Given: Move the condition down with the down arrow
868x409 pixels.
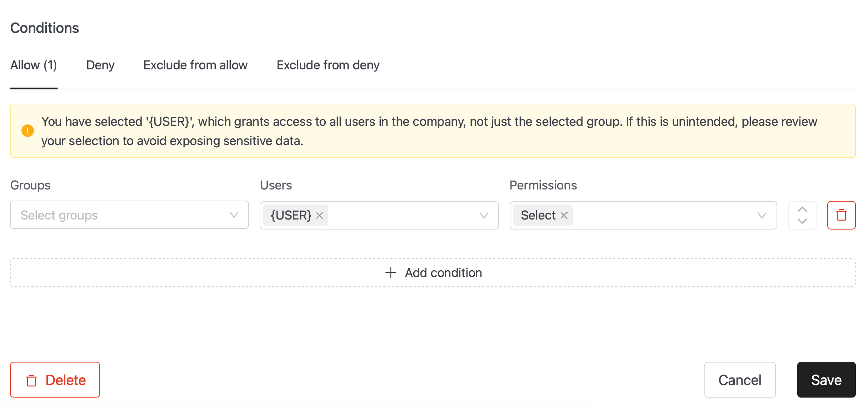Looking at the screenshot, I should click(x=802, y=221).
